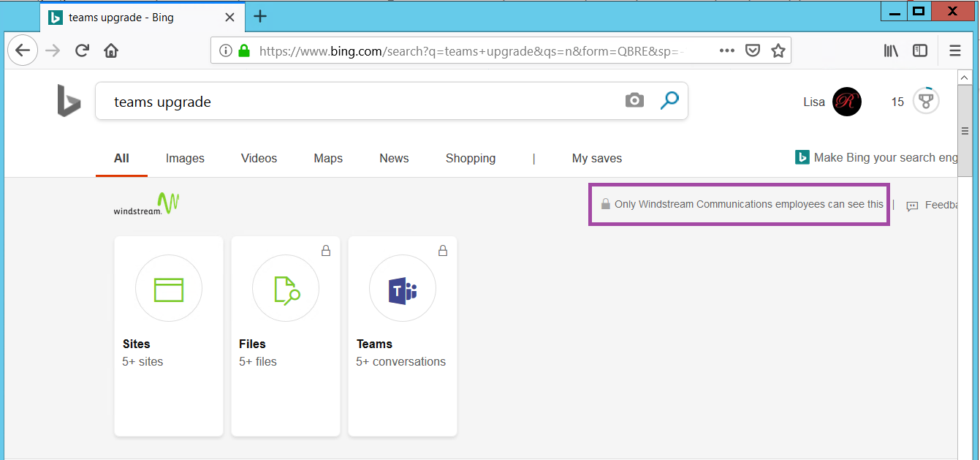Open Lisa's profile avatar
This screenshot has width=980, height=460.
tap(847, 102)
